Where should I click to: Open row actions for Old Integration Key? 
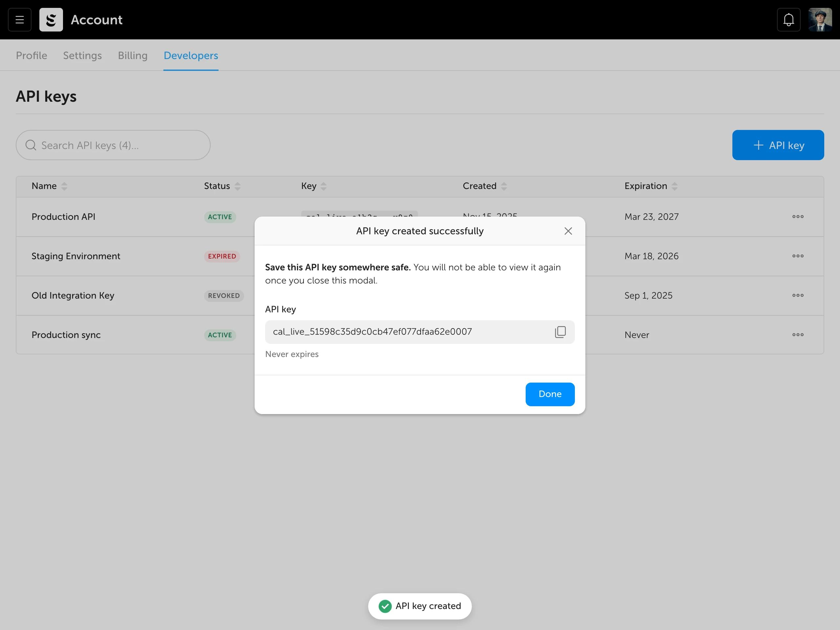797,295
